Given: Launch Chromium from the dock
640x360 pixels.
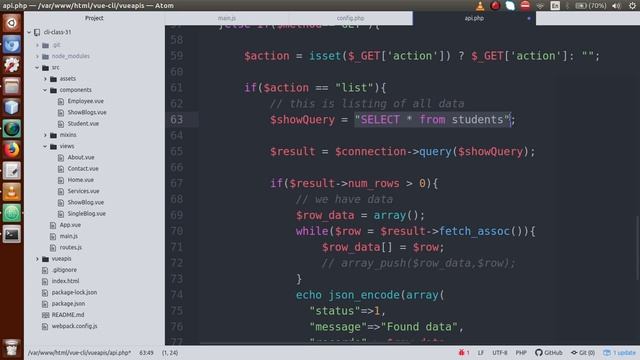Looking at the screenshot, I should (11, 44).
